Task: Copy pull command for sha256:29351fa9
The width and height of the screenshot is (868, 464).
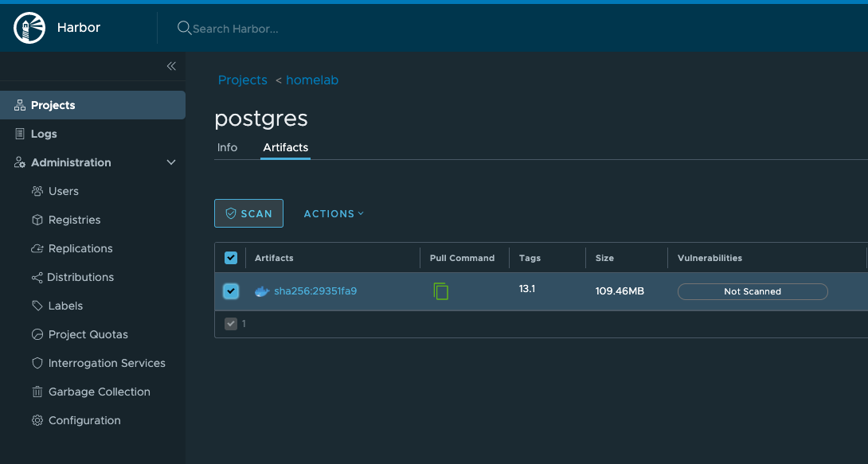Action: pyautogui.click(x=440, y=291)
